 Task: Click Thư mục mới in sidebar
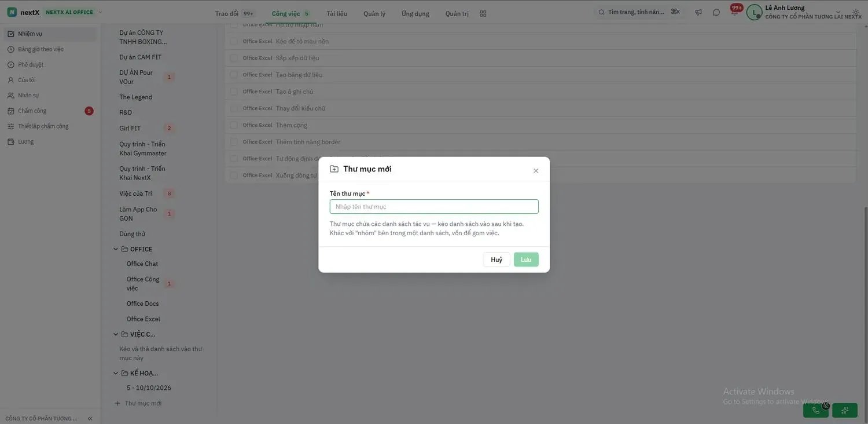click(x=138, y=403)
